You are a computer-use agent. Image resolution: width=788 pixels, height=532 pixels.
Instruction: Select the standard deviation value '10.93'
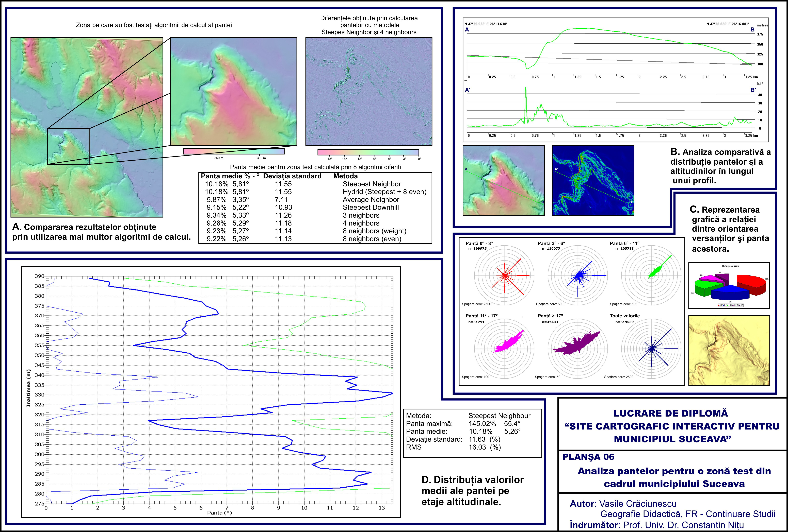tap(283, 207)
